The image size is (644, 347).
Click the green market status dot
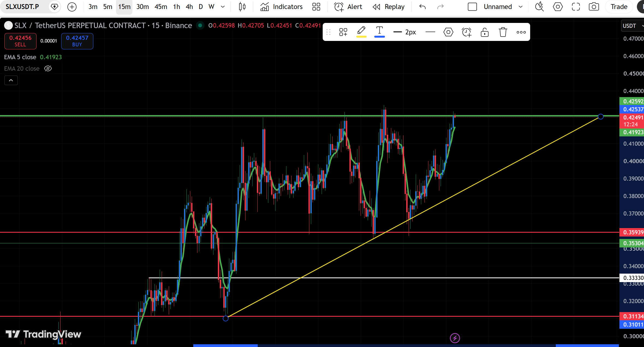tap(200, 25)
